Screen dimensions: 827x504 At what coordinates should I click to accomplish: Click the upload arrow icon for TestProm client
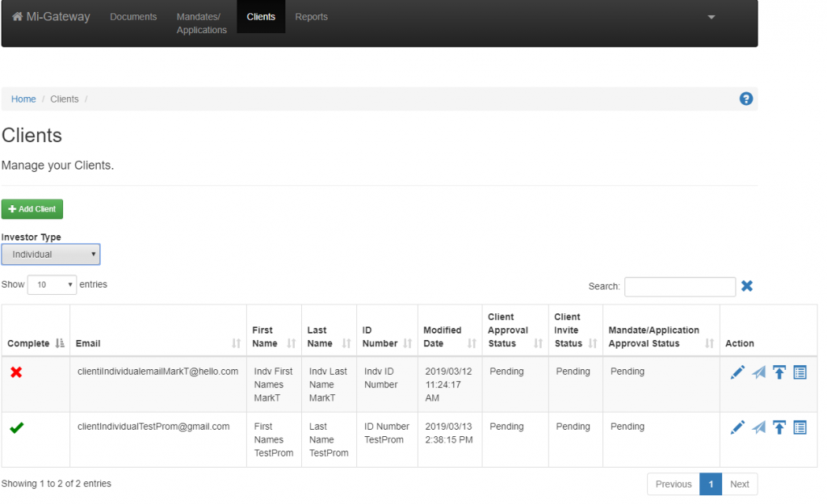coord(779,427)
